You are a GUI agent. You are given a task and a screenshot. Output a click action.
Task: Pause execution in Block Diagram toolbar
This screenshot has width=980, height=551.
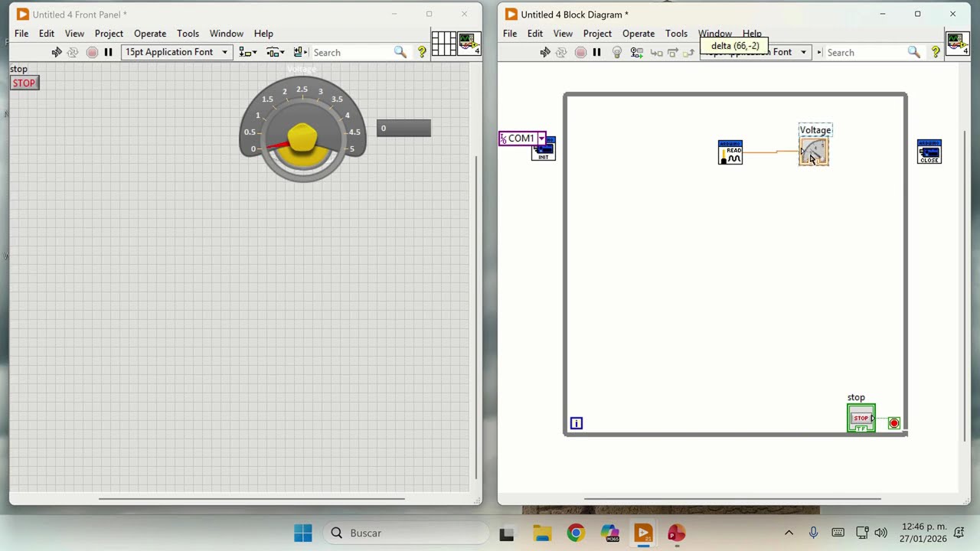596,52
